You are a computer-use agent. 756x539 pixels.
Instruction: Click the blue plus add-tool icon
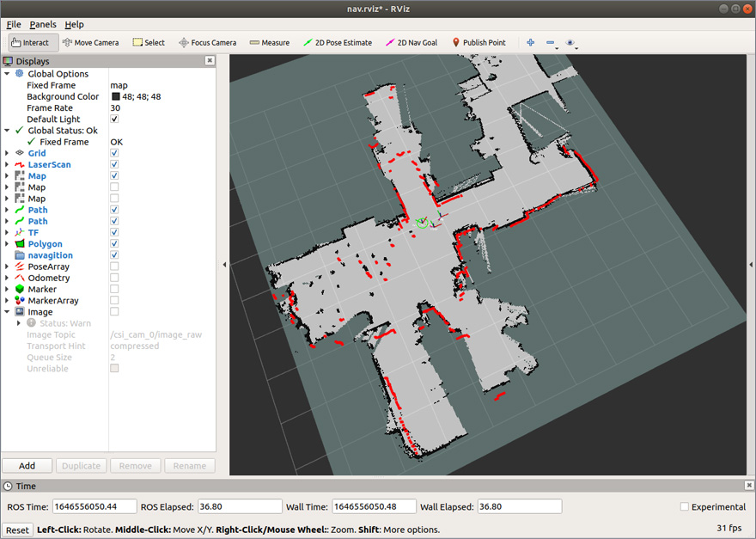pos(530,42)
